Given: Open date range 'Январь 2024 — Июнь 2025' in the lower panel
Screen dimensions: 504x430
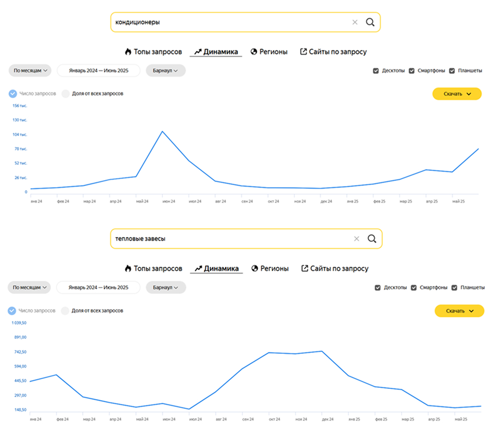Looking at the screenshot, I should pos(98,287).
